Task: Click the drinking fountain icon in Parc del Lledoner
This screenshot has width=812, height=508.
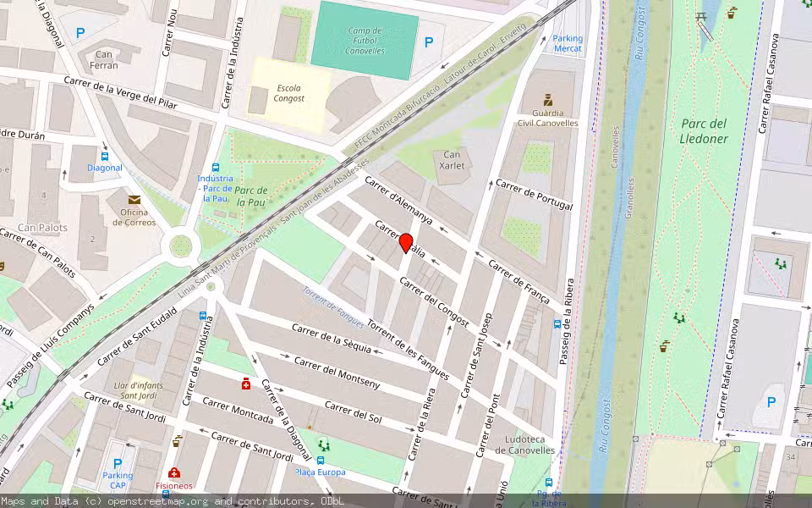Action: click(x=664, y=345)
